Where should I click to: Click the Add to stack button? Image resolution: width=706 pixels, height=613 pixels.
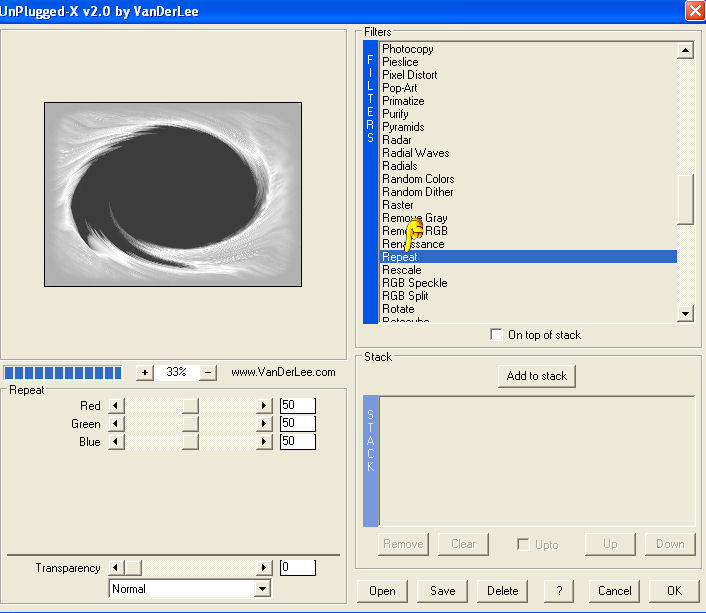click(537, 376)
